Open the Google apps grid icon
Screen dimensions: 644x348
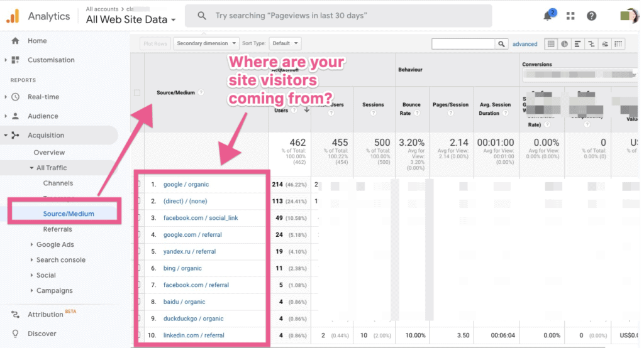tap(570, 16)
